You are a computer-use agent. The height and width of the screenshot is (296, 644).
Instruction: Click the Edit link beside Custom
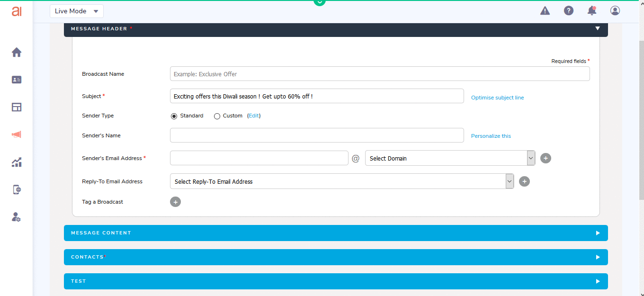pos(254,116)
